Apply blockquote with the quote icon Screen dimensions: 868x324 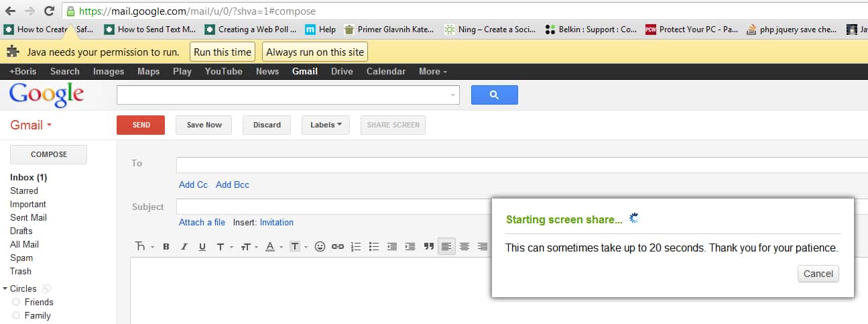[428, 247]
